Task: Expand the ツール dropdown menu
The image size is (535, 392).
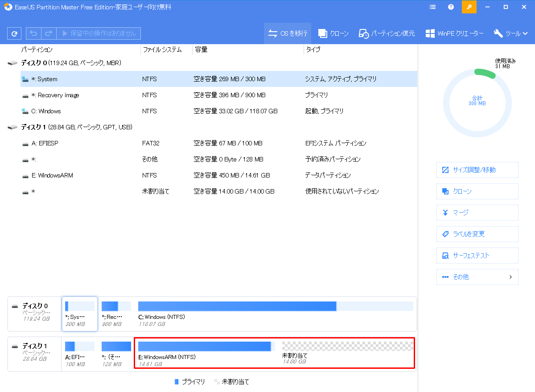Action: point(511,33)
